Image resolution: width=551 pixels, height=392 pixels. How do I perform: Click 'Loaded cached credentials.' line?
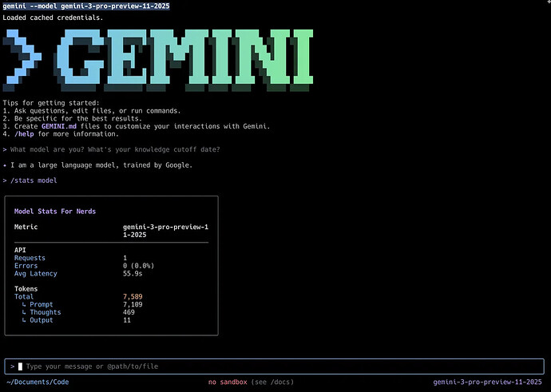pyautogui.click(x=53, y=18)
